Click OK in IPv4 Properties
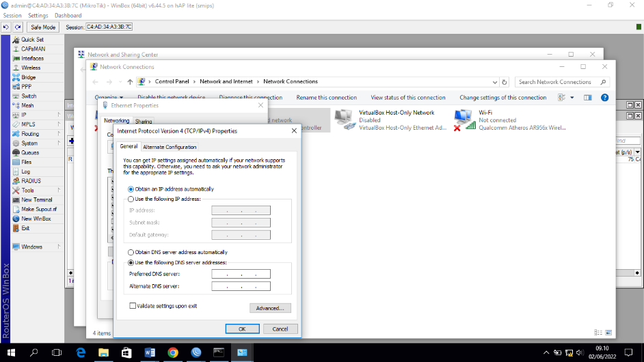Viewport: 644px width, 362px height. [242, 329]
